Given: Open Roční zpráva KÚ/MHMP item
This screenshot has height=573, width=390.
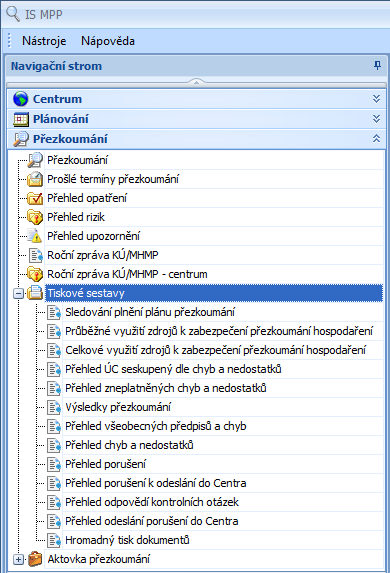Looking at the screenshot, I should [x=103, y=255].
